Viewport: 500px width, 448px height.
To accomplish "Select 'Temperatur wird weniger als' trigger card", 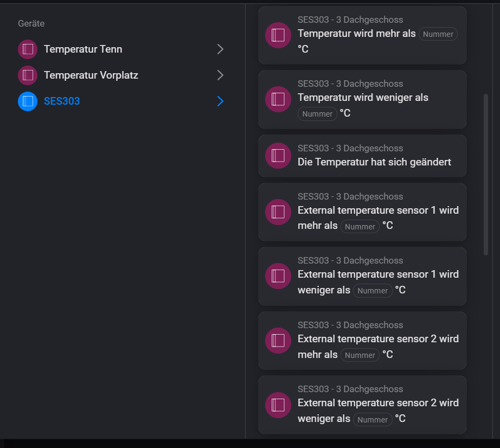I will click(362, 99).
